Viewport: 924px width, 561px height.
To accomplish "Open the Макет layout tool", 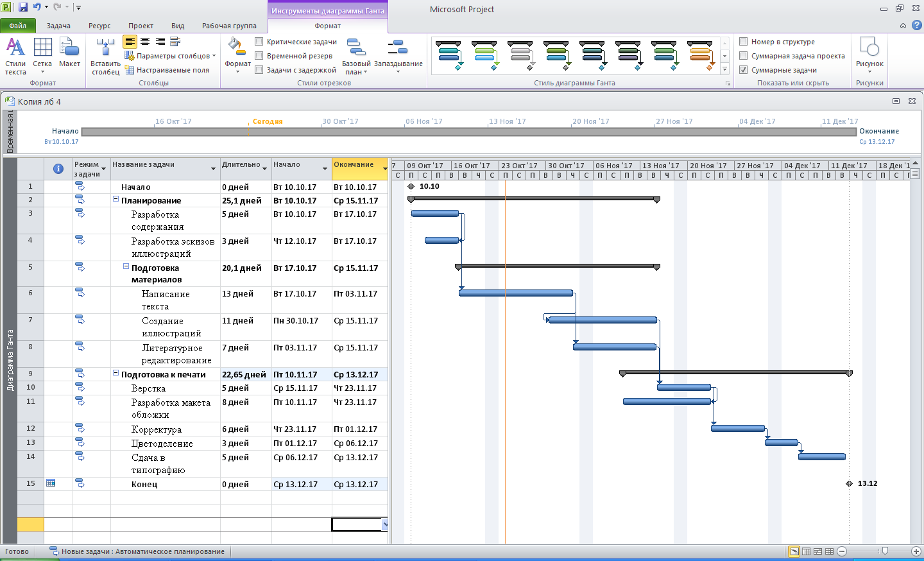I will click(69, 53).
